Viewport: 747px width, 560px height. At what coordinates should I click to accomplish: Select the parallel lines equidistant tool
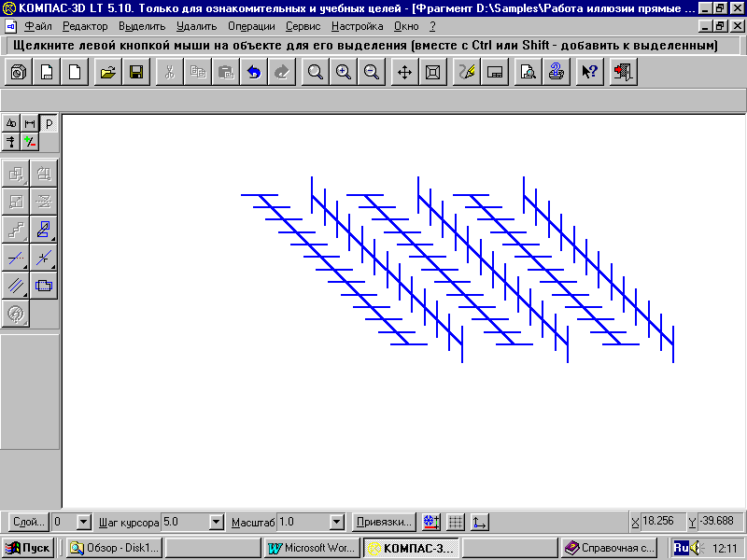(x=16, y=286)
